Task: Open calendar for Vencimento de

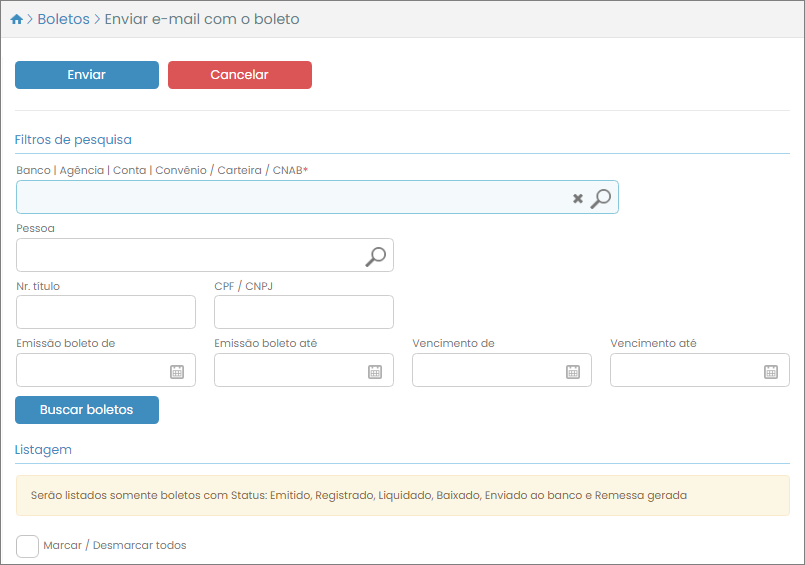Action: 573,371
